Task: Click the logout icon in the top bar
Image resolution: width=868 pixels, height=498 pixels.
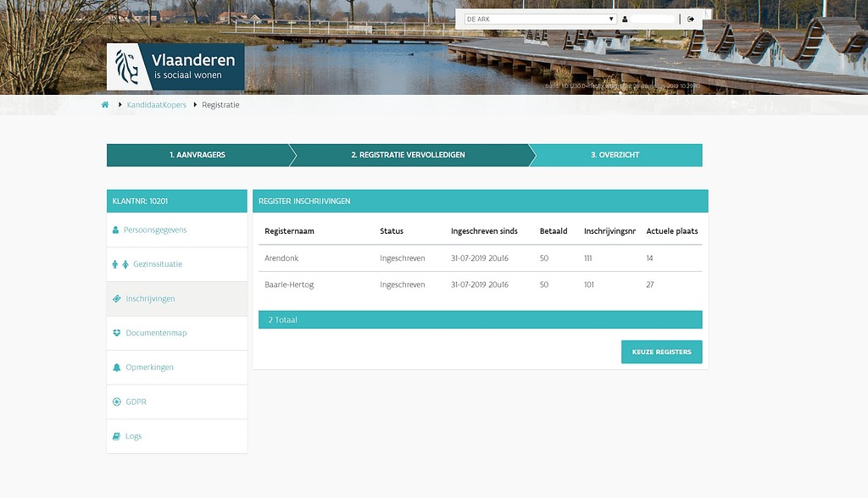Action: point(691,19)
